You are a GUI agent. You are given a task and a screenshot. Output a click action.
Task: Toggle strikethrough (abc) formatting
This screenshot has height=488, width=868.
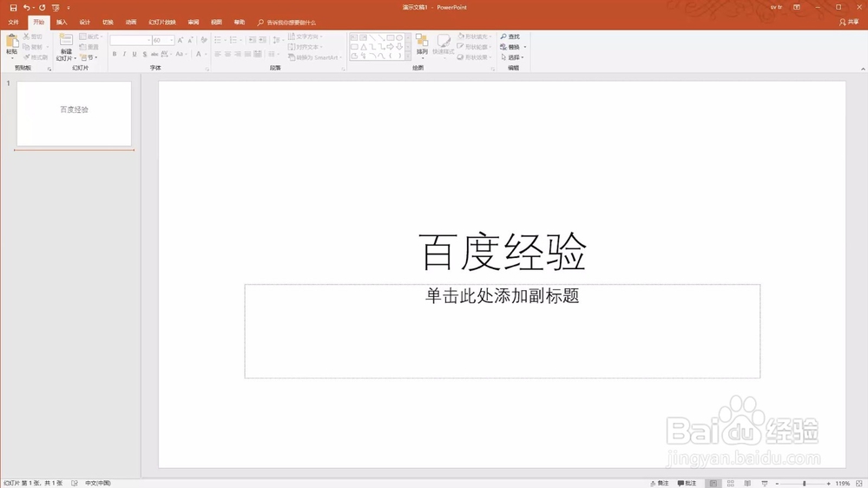155,55
